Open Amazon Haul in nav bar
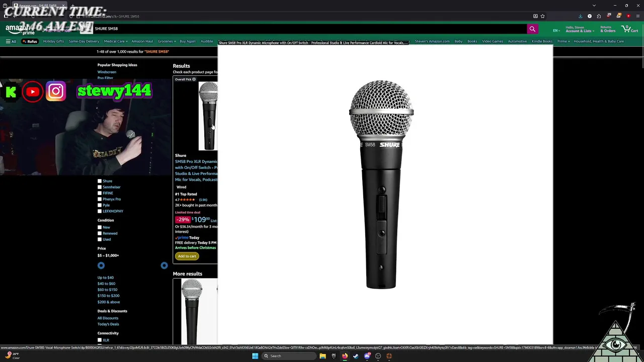This screenshot has width=644, height=362. click(142, 41)
